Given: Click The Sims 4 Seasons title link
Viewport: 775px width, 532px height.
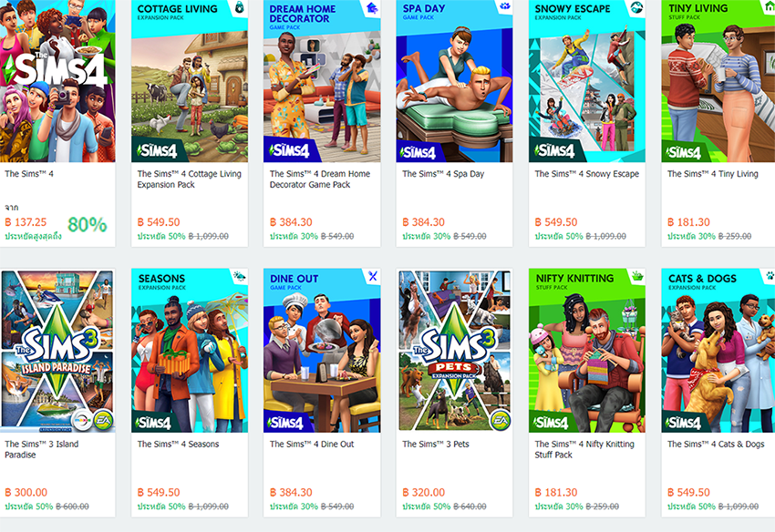Looking at the screenshot, I should [x=178, y=444].
